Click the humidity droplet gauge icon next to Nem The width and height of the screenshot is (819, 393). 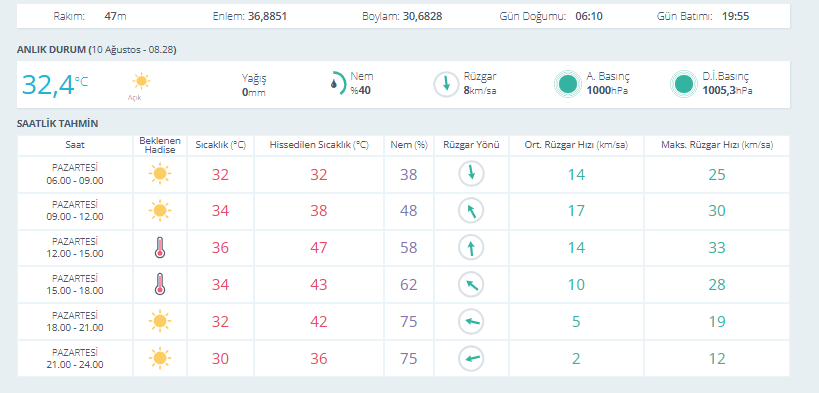click(338, 83)
